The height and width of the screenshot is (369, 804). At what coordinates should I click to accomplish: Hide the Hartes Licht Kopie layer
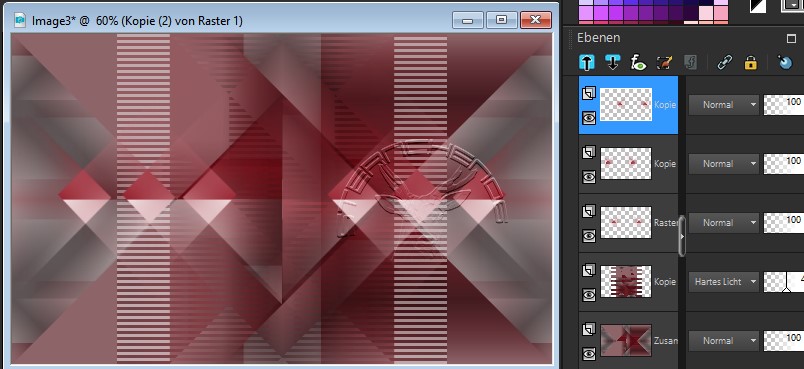589,295
